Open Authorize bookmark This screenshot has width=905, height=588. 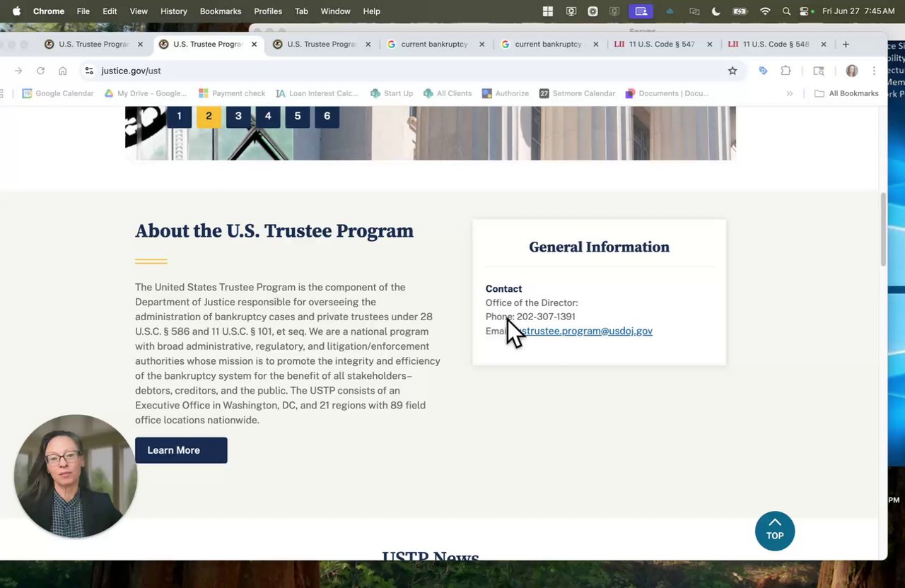coord(506,93)
